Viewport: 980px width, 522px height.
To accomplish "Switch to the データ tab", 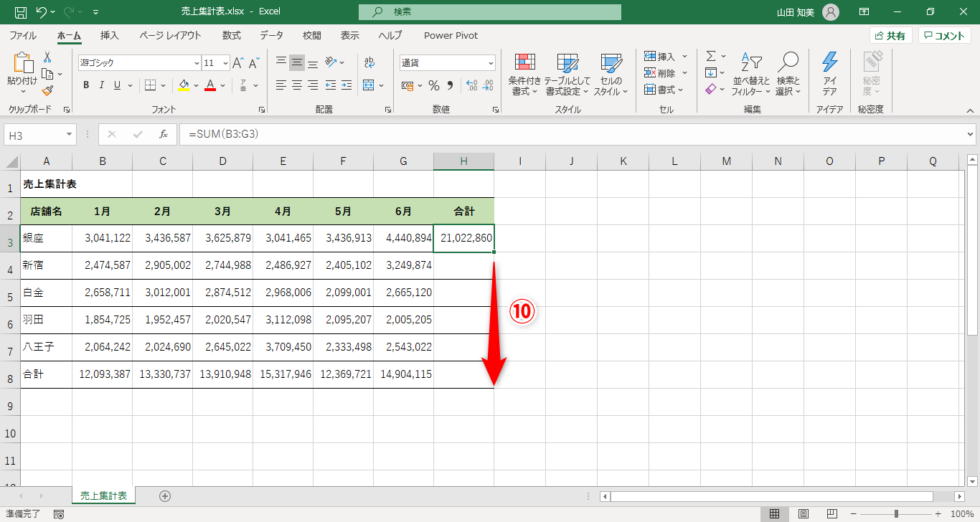I will (271, 35).
